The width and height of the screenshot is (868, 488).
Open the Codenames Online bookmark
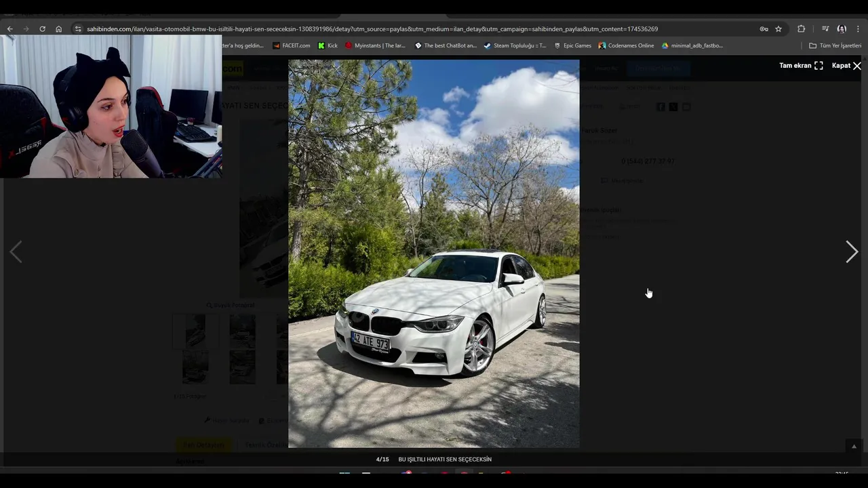(x=626, y=45)
